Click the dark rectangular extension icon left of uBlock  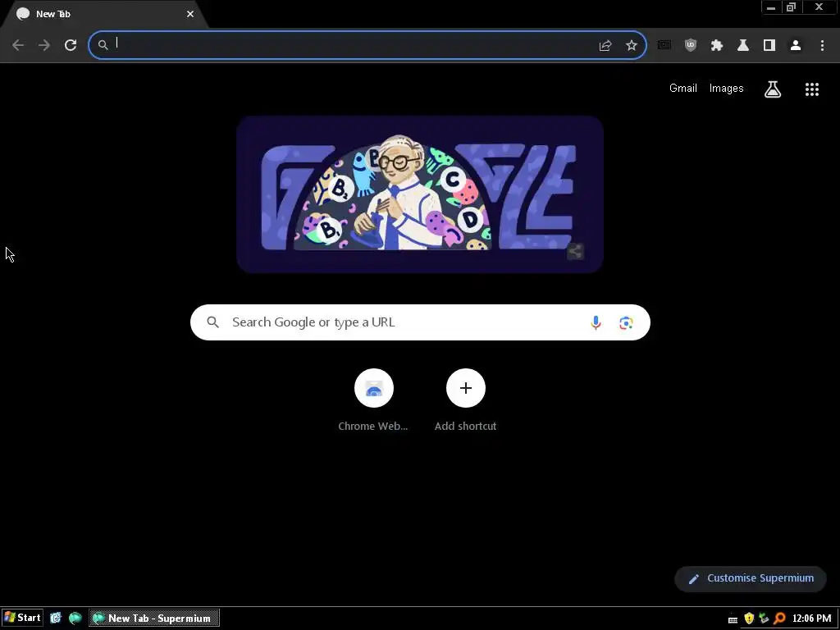(x=664, y=46)
